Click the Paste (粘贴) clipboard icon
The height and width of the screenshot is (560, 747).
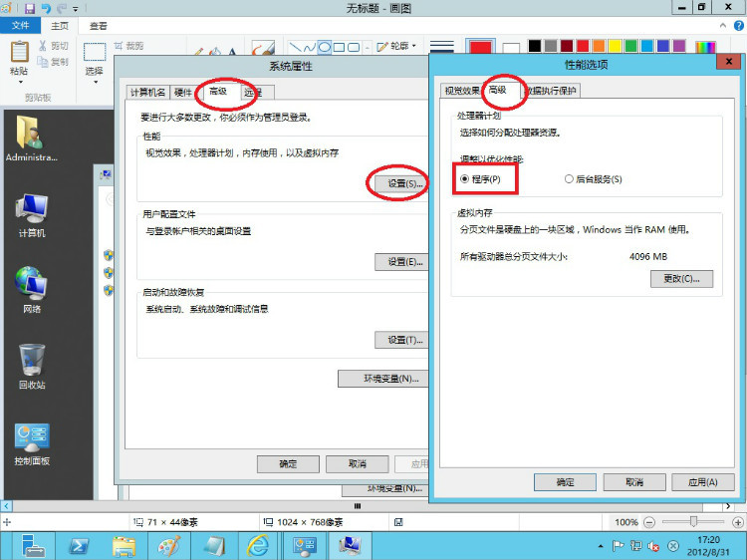click(19, 52)
